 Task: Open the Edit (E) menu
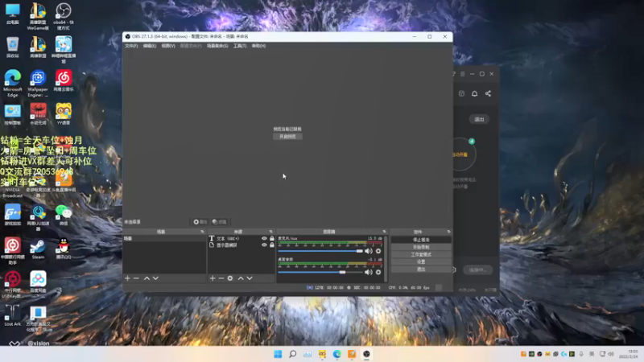[x=150, y=46]
